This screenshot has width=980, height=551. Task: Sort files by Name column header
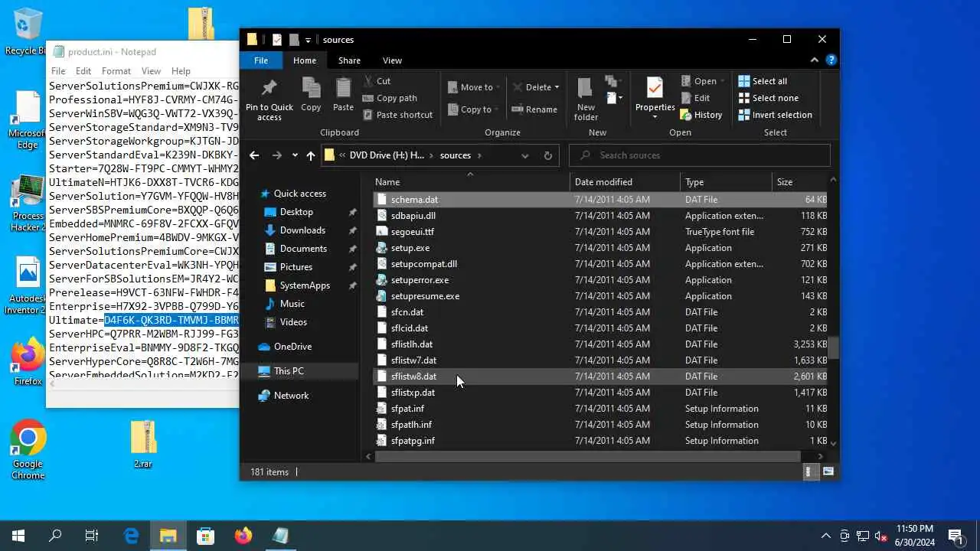(471, 182)
